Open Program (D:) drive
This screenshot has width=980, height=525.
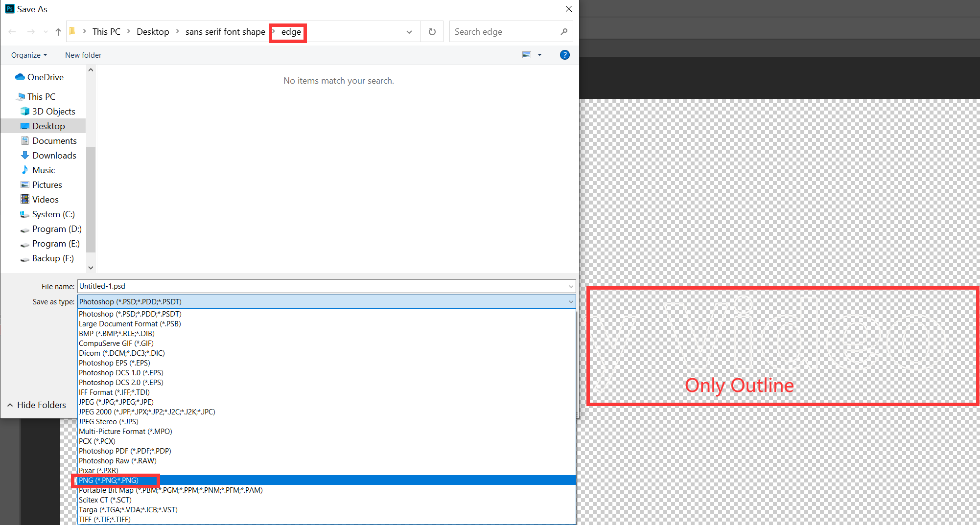[x=51, y=229]
